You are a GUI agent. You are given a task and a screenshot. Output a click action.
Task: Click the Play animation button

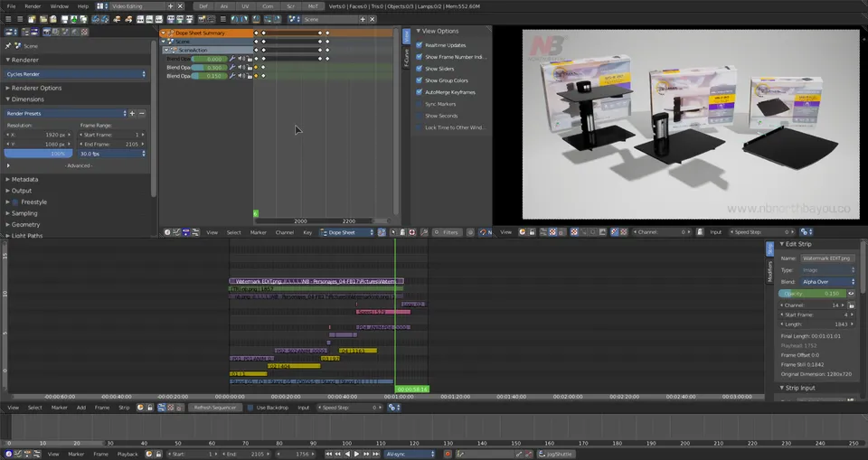pyautogui.click(x=356, y=454)
